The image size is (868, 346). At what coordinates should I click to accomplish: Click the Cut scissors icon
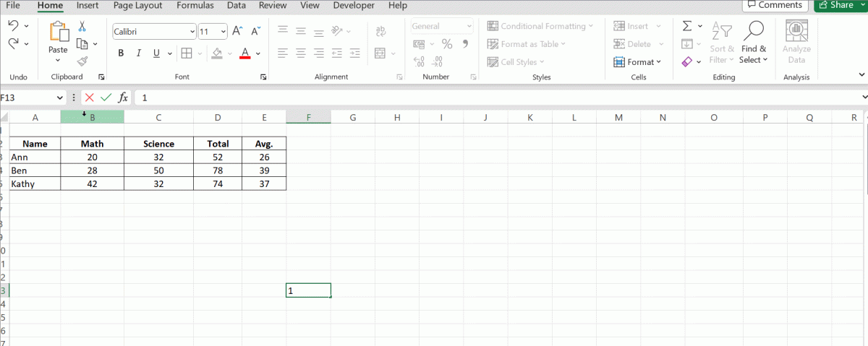[82, 27]
